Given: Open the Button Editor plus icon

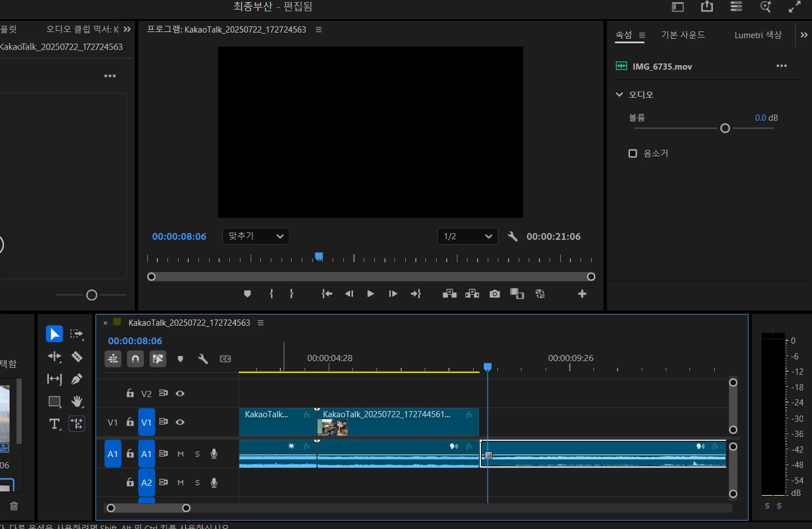Looking at the screenshot, I should (x=582, y=294).
